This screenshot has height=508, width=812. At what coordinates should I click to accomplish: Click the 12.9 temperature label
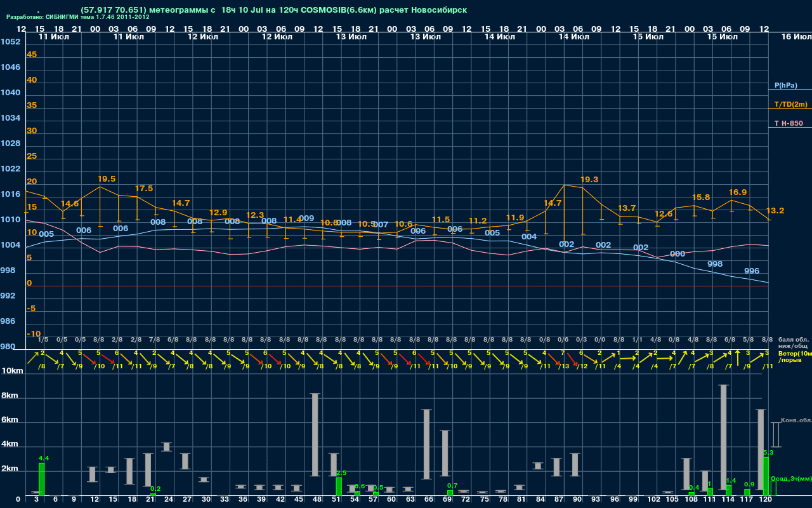(218, 213)
